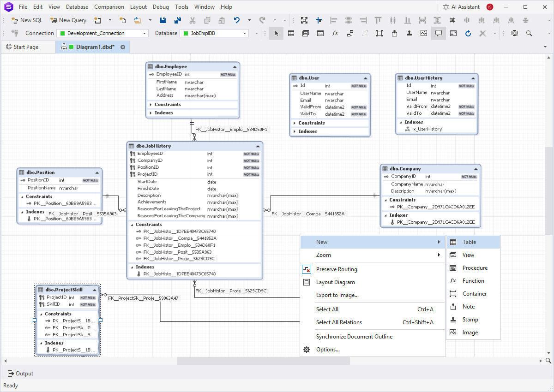Open the dropdown arrow beside Undo

point(249,20)
